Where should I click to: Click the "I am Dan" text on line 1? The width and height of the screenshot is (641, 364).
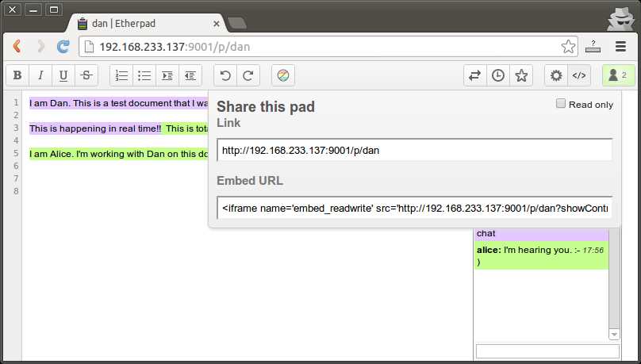[50, 103]
